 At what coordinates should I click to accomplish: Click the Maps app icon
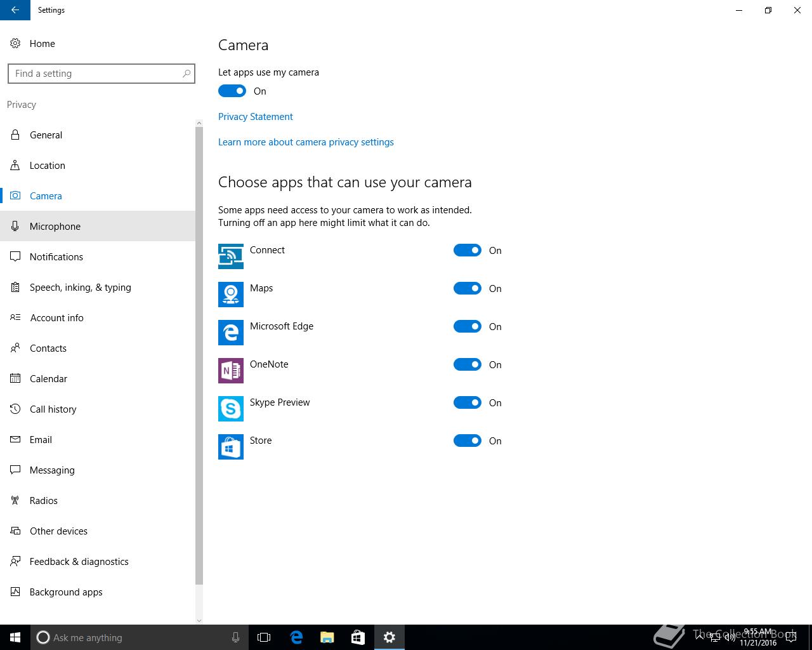pyautogui.click(x=231, y=295)
